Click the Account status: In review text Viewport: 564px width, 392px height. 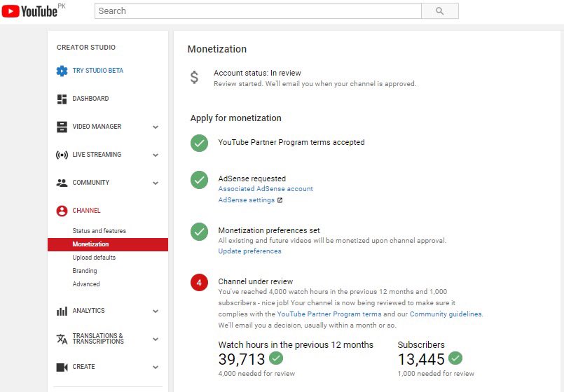257,73
